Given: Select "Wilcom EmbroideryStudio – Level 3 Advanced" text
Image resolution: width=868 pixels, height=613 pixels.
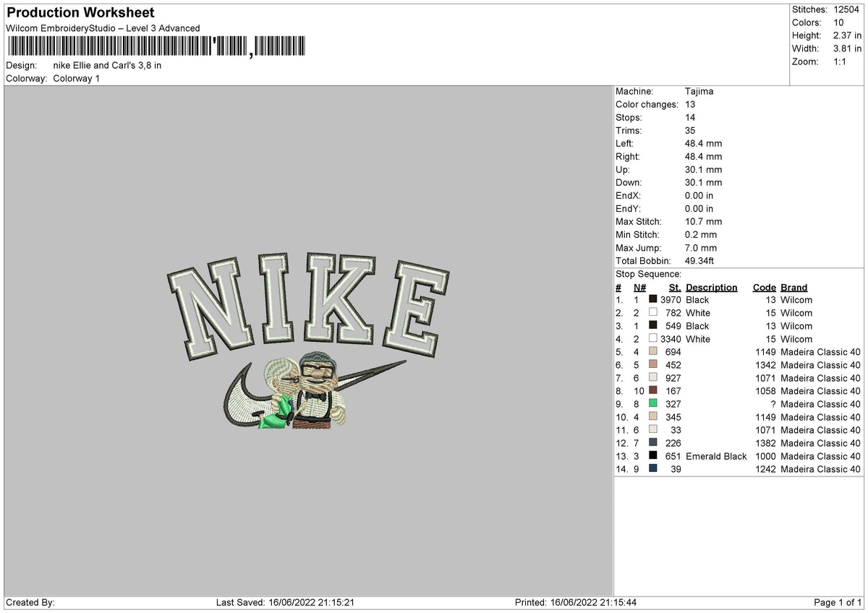Looking at the screenshot, I should (x=103, y=28).
